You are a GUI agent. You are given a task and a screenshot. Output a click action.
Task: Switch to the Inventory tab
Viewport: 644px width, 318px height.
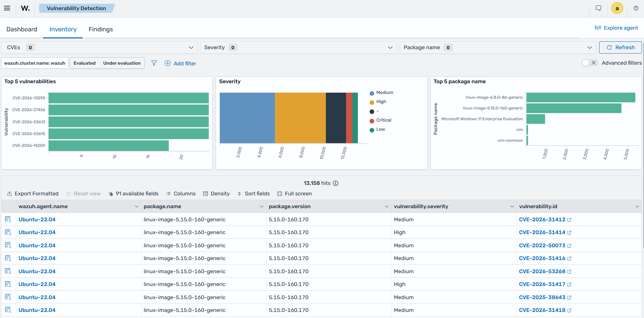point(63,29)
